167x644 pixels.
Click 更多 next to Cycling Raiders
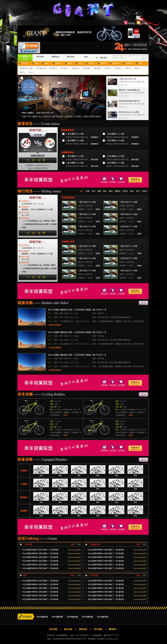click(x=144, y=394)
